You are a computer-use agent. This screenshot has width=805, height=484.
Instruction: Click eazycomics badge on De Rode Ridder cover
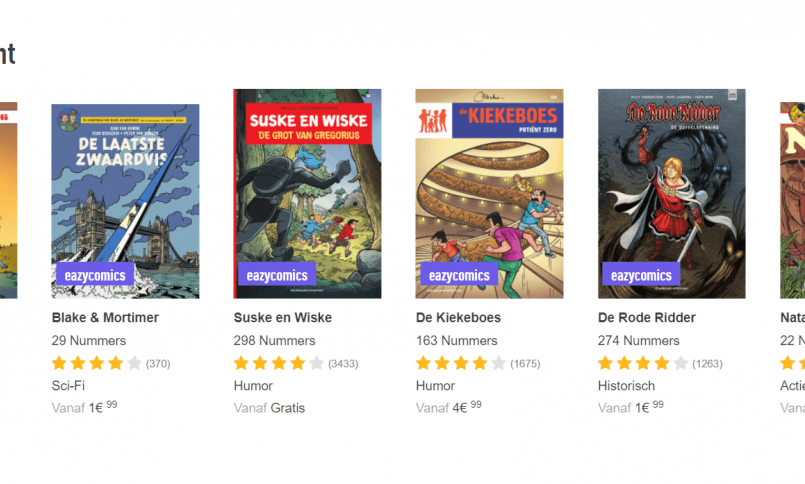(641, 274)
